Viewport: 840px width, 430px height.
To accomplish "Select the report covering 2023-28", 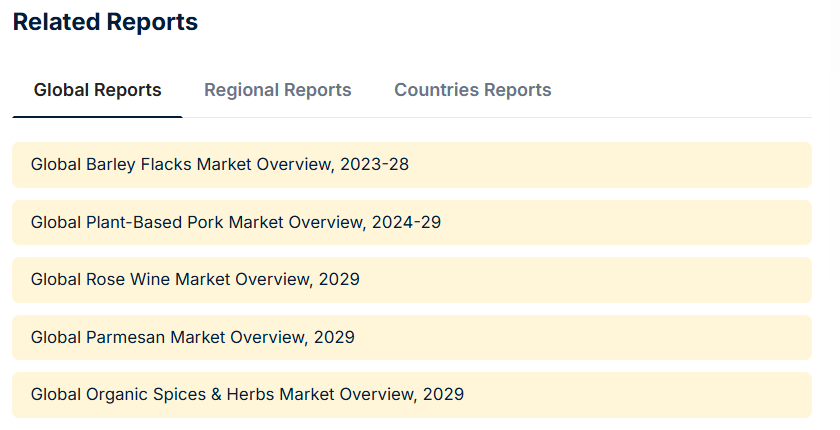I will (220, 164).
